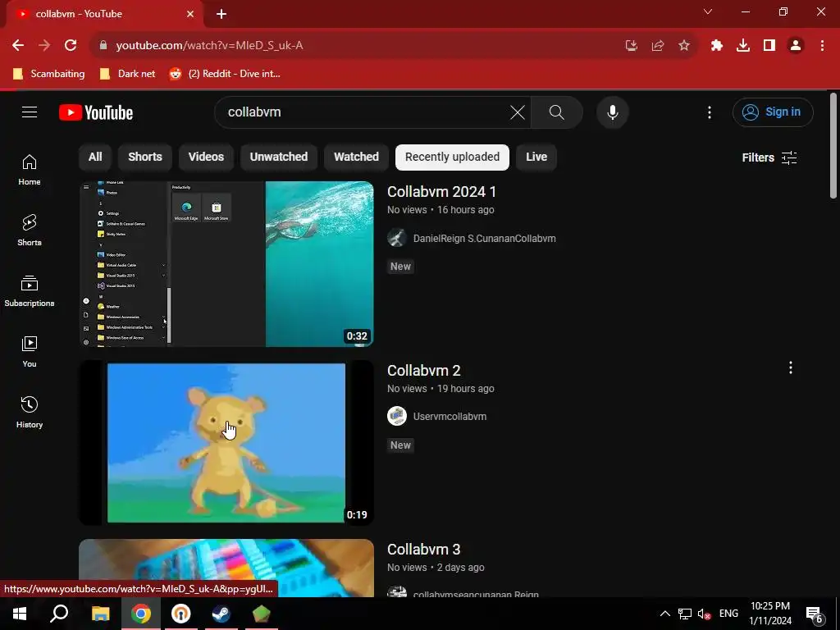Clear the search box with X icon
Viewport: 840px width, 630px height.
(x=517, y=112)
